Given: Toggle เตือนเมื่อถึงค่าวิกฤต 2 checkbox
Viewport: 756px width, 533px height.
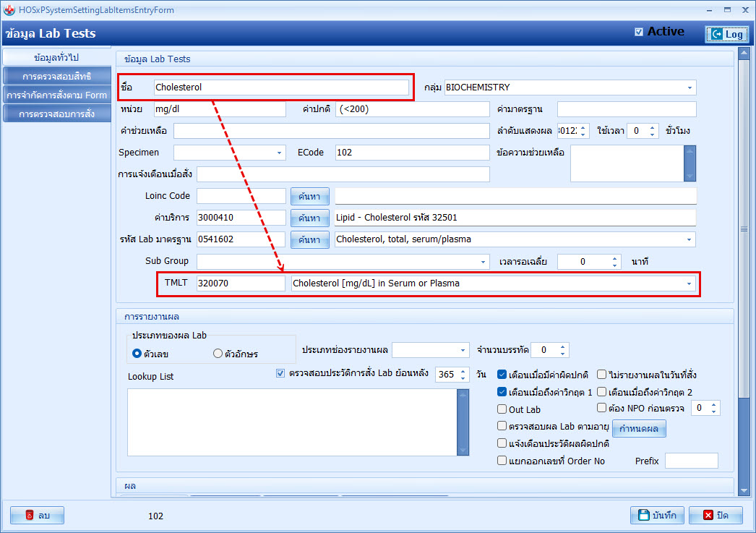Looking at the screenshot, I should [602, 392].
